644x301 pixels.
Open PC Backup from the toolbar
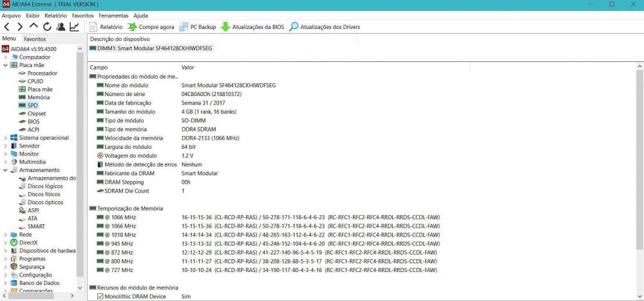click(x=198, y=26)
